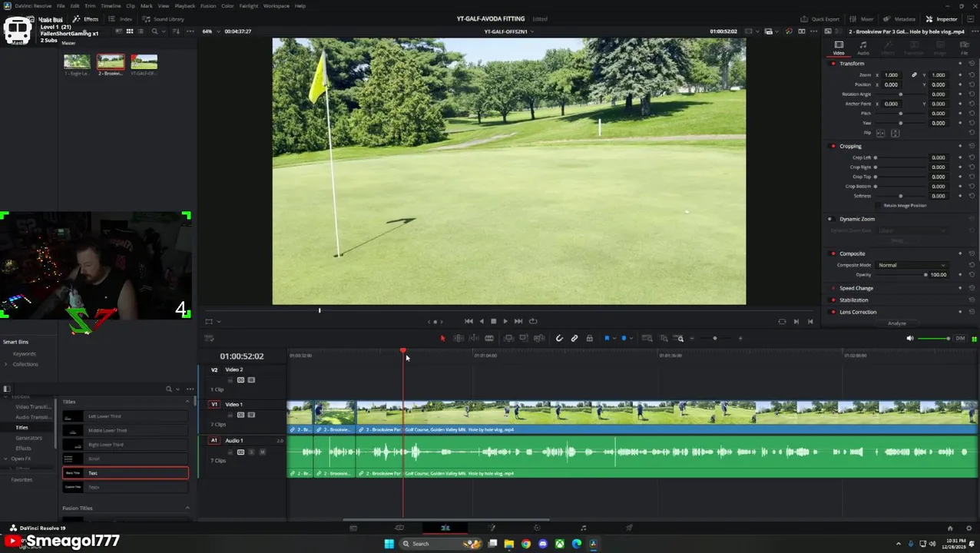Switch to Inspector Audio tab

coord(863,48)
